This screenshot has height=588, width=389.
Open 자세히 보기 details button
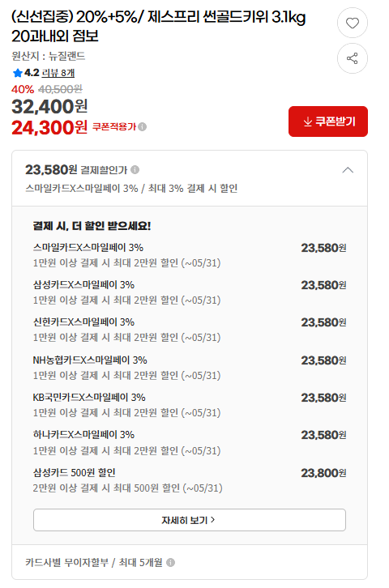[190, 520]
